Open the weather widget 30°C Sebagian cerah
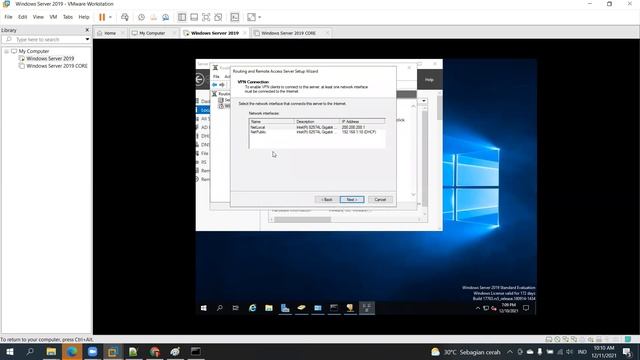The image size is (640, 360). [x=466, y=352]
